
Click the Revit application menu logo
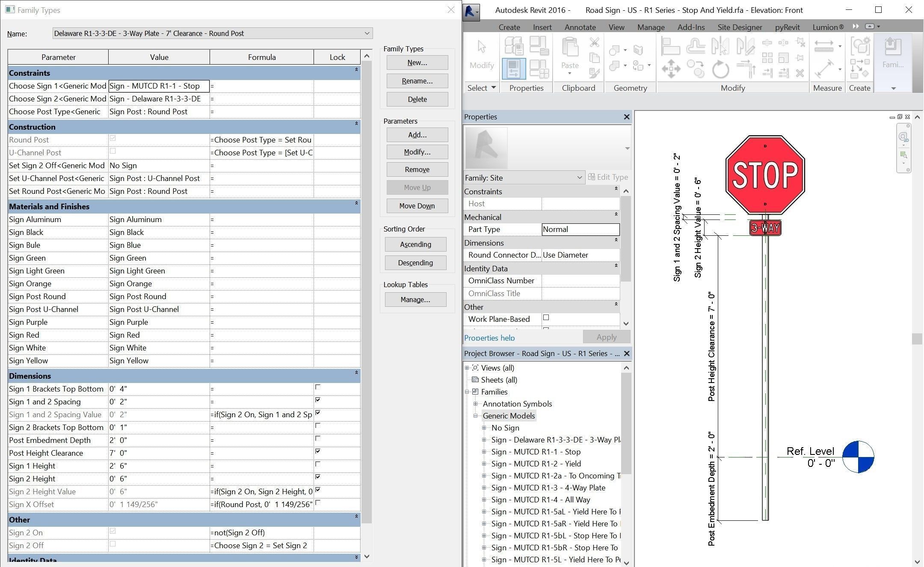tap(471, 11)
